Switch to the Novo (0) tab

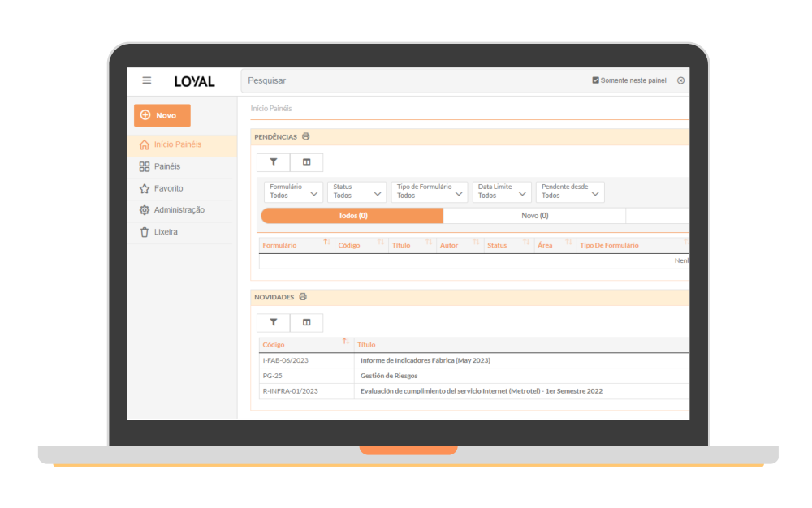point(534,216)
